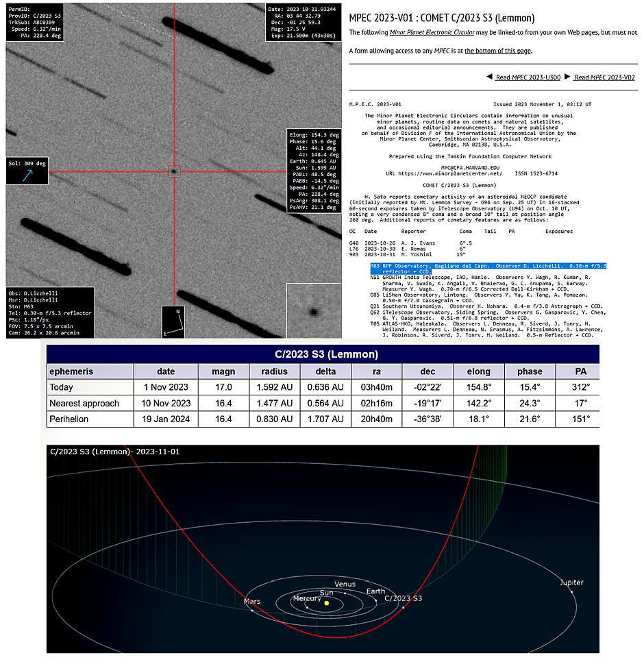
Task: Select the 'magn' column header
Action: click(x=223, y=371)
